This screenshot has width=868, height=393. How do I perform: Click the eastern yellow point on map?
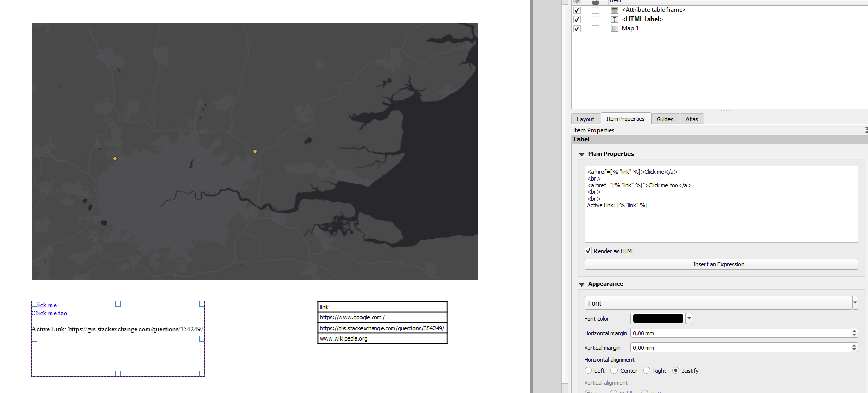coord(255,151)
